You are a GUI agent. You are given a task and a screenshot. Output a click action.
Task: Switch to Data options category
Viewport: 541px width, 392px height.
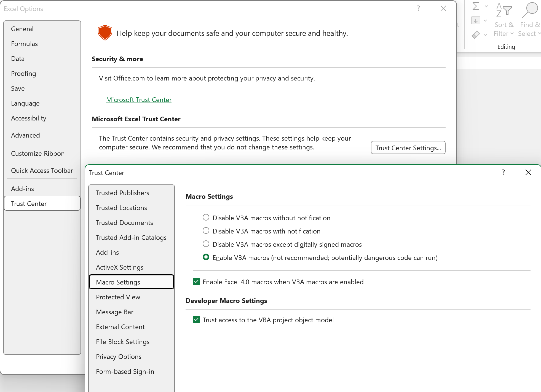[42, 59]
